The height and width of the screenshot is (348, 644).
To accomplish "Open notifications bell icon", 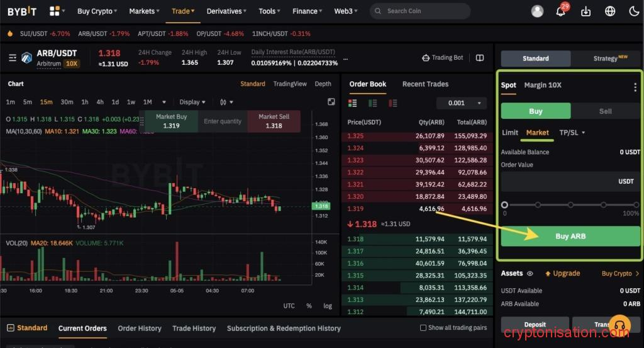I will pos(560,11).
